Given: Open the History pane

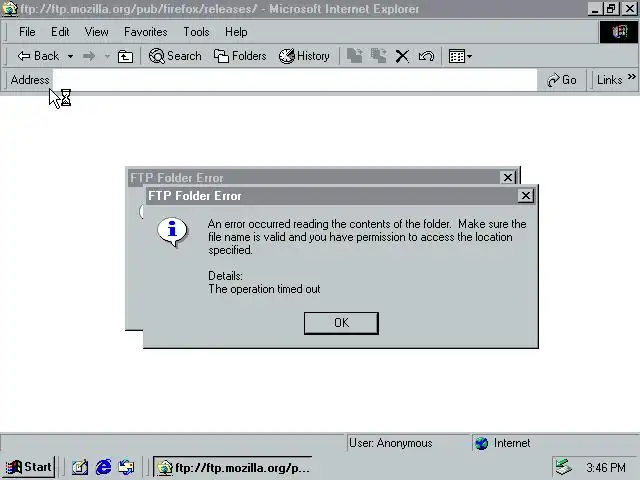Looking at the screenshot, I should 304,56.
